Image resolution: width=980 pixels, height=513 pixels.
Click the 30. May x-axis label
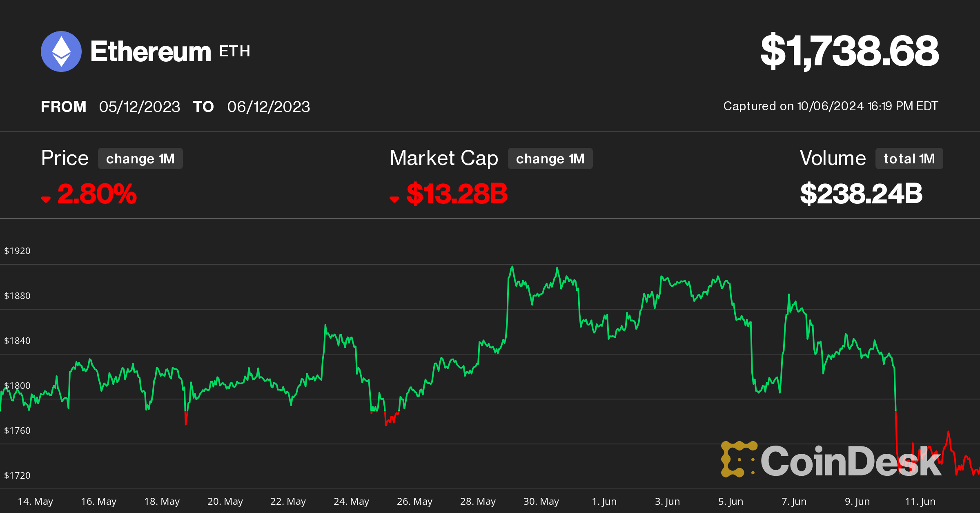point(541,502)
